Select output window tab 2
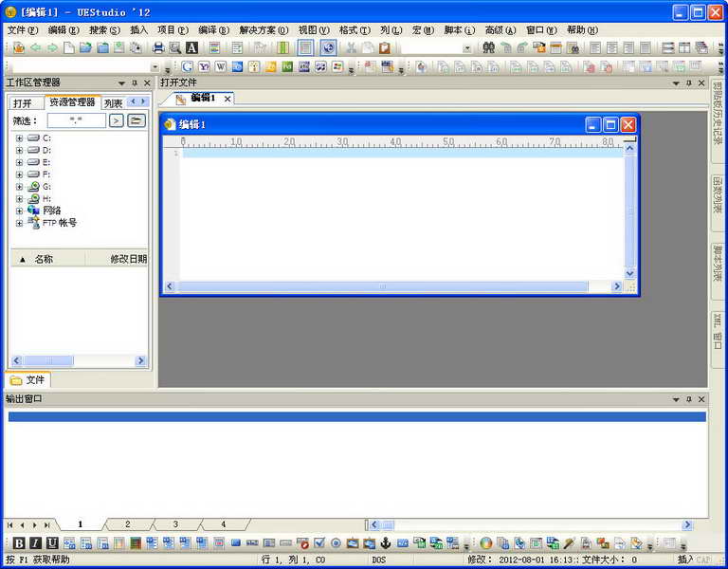 point(128,524)
